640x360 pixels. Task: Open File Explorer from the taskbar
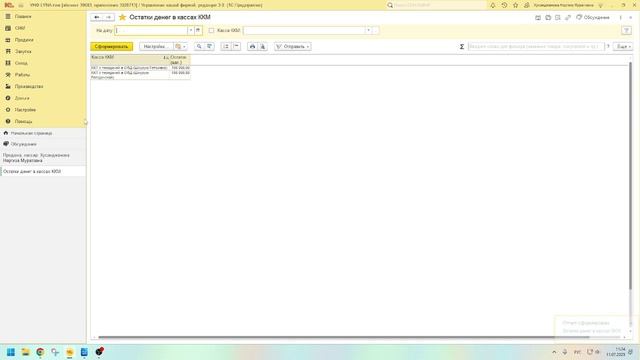point(25,352)
